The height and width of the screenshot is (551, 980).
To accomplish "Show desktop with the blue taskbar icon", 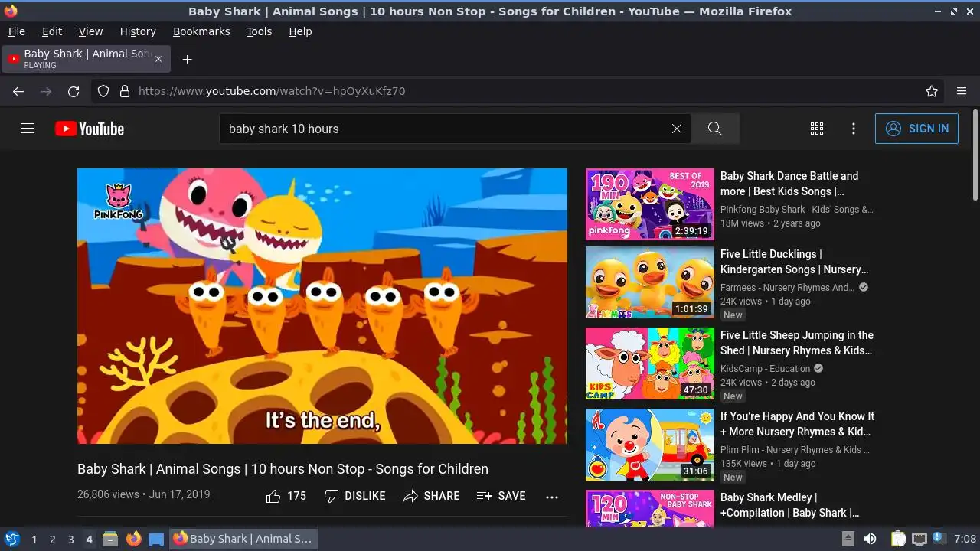I will (x=156, y=539).
